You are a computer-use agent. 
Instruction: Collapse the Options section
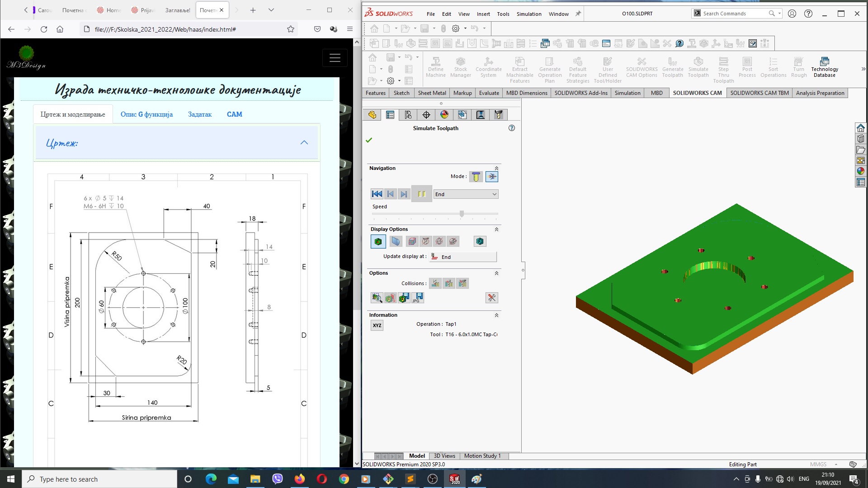(x=496, y=273)
